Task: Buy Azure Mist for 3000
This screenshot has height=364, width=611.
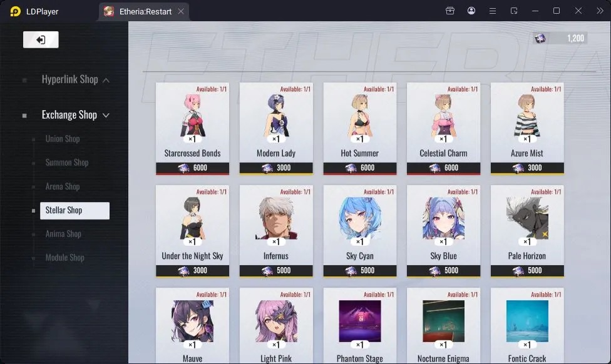Action: [x=527, y=168]
